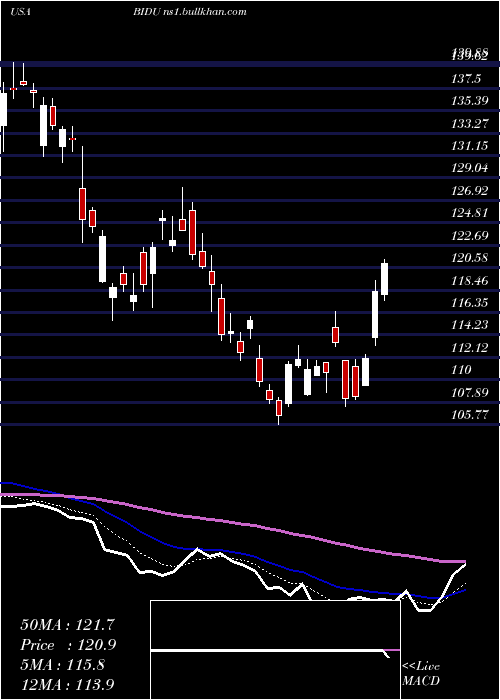The image size is (500, 700).
Task: Select the 50MA : 121.7 readout
Action: [69, 625]
